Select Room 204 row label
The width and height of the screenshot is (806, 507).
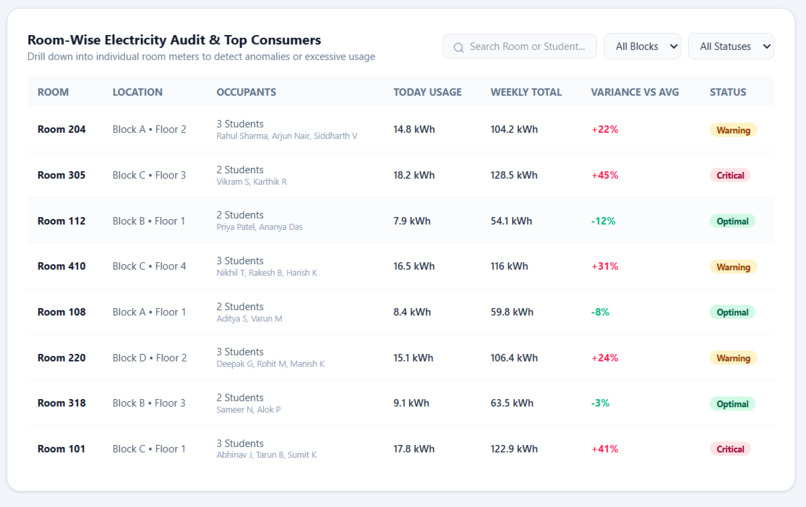62,130
